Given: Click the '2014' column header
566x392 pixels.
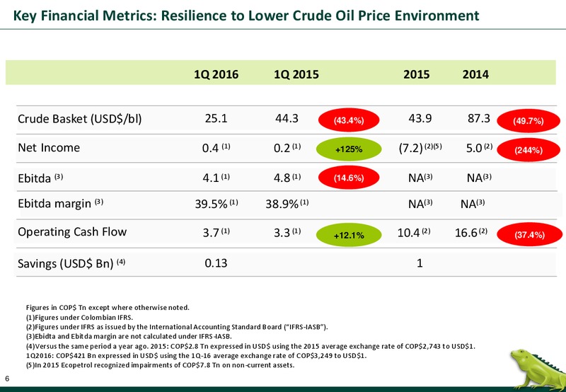Looking at the screenshot, I should (475, 74).
